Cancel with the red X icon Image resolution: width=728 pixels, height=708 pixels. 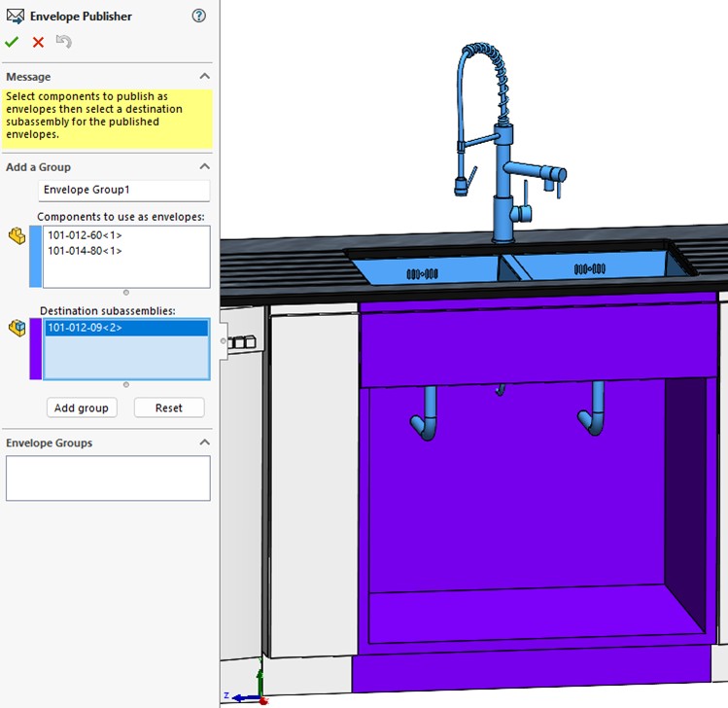(x=38, y=42)
